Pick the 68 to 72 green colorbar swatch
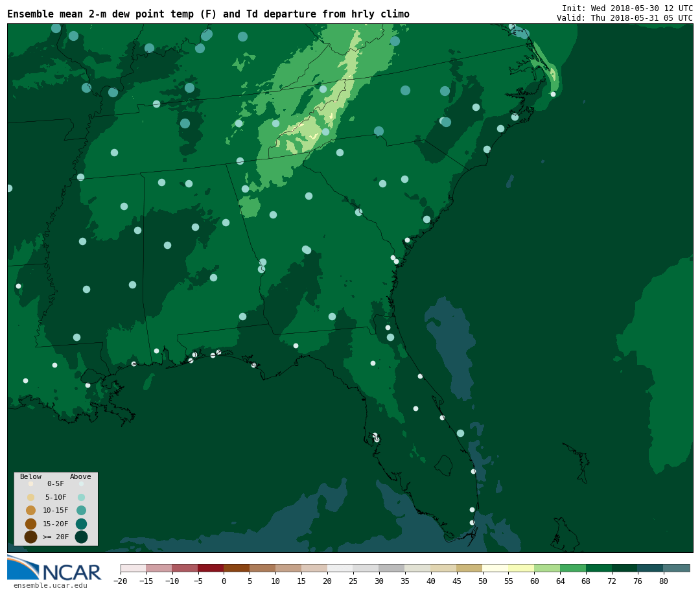The image size is (700, 593). coord(599,568)
